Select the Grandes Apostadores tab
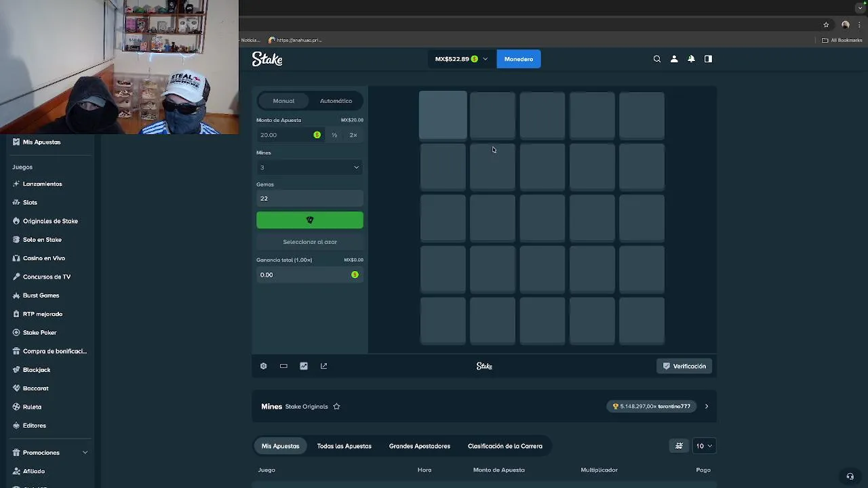Viewport: 868px width, 488px height. [x=420, y=446]
